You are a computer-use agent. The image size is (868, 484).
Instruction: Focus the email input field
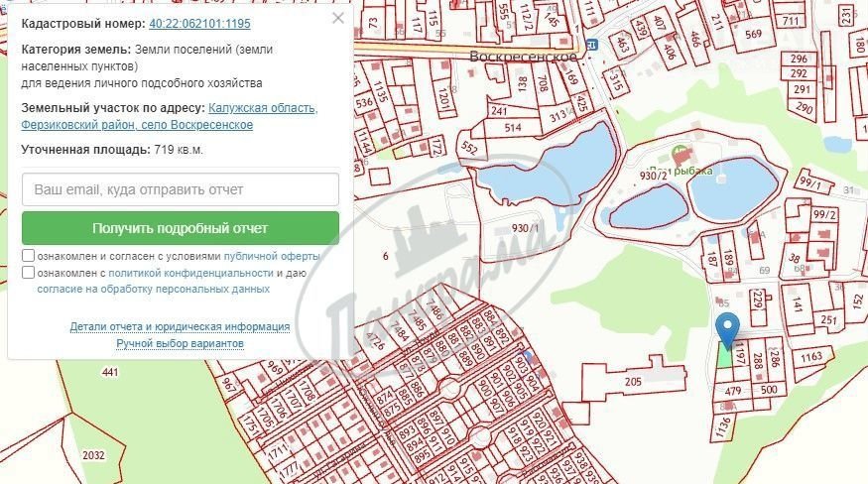point(181,189)
